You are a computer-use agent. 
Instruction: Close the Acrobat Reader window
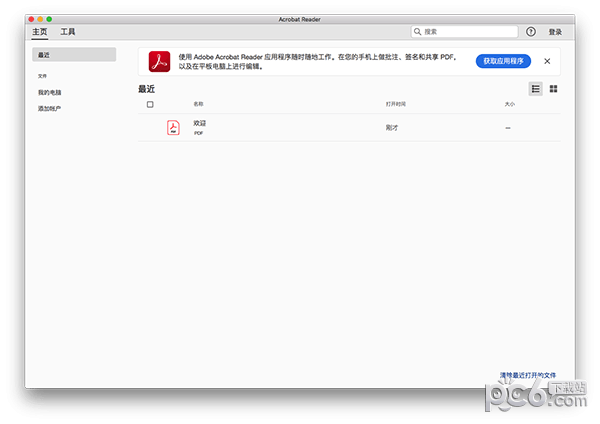point(31,19)
